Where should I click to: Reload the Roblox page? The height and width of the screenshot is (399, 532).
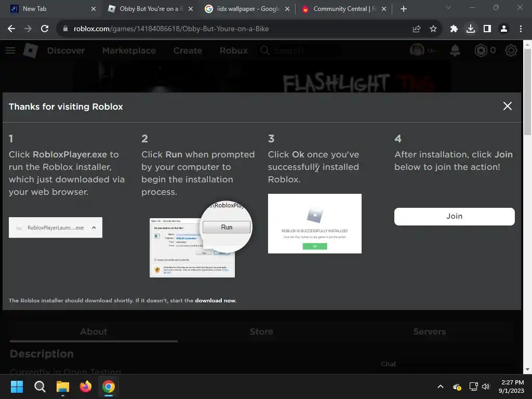[x=45, y=29]
